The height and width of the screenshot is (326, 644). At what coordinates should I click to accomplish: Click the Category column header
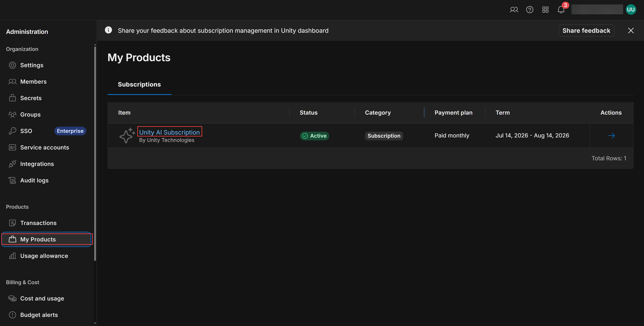tap(378, 113)
